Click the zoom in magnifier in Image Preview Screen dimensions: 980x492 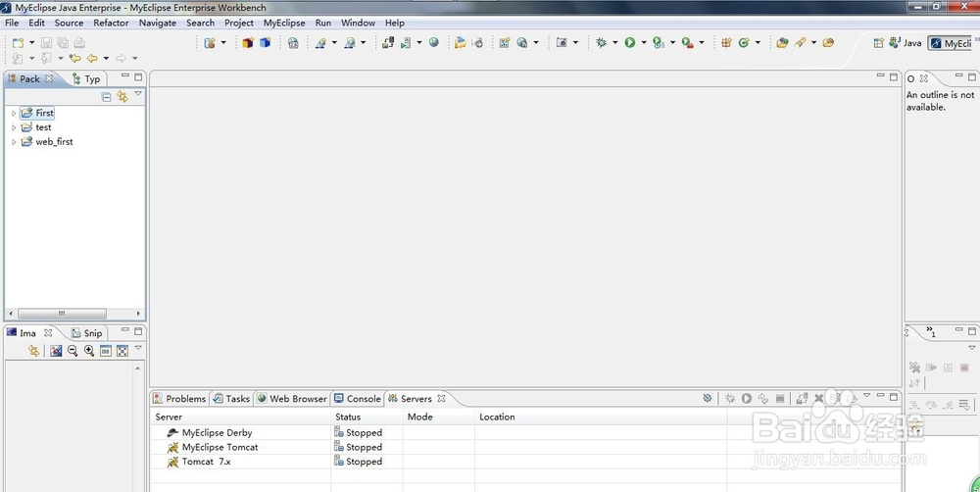click(x=89, y=351)
